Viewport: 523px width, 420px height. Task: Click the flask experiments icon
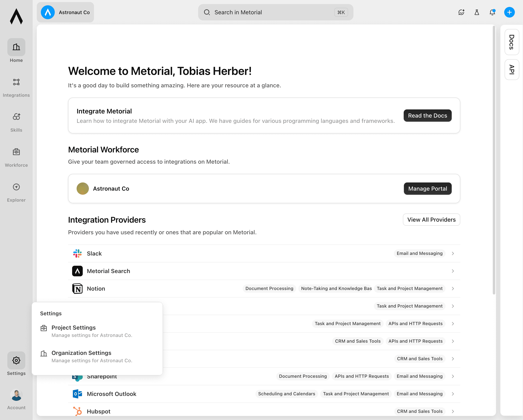[477, 12]
